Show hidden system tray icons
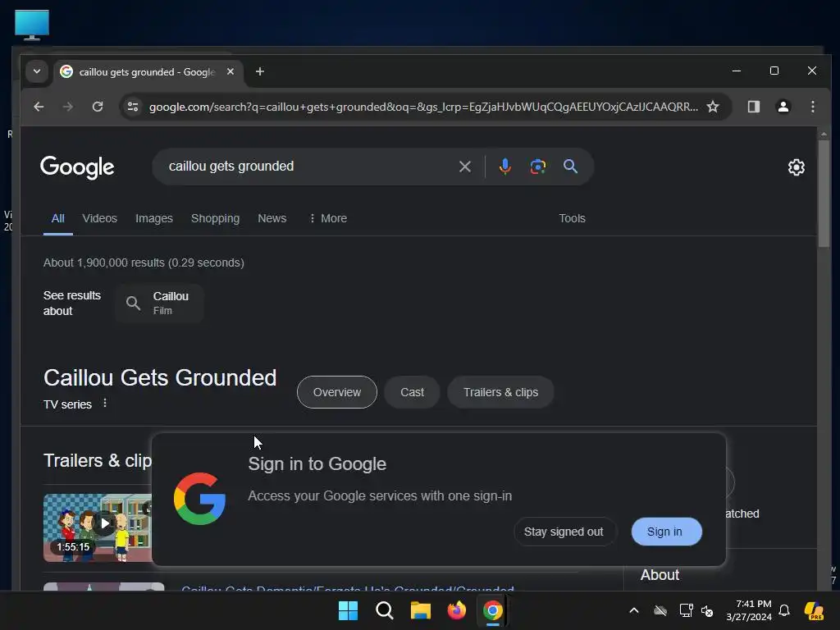Viewport: 840px width, 630px height. 634,610
